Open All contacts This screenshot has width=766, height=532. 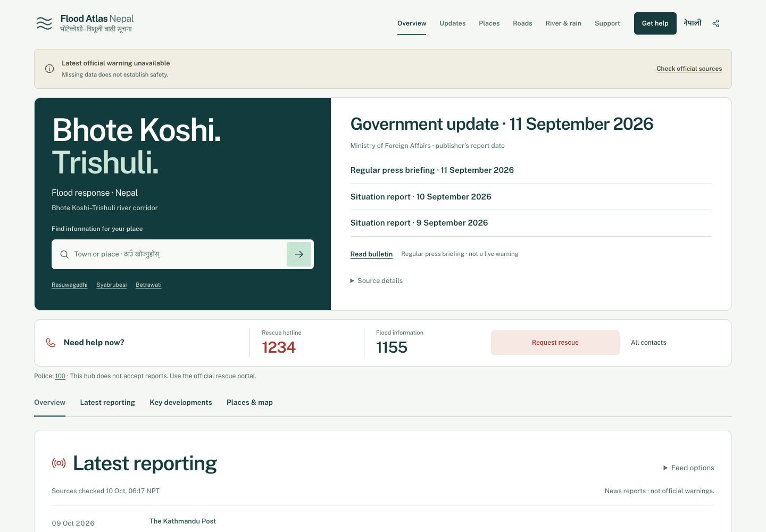pyautogui.click(x=648, y=343)
